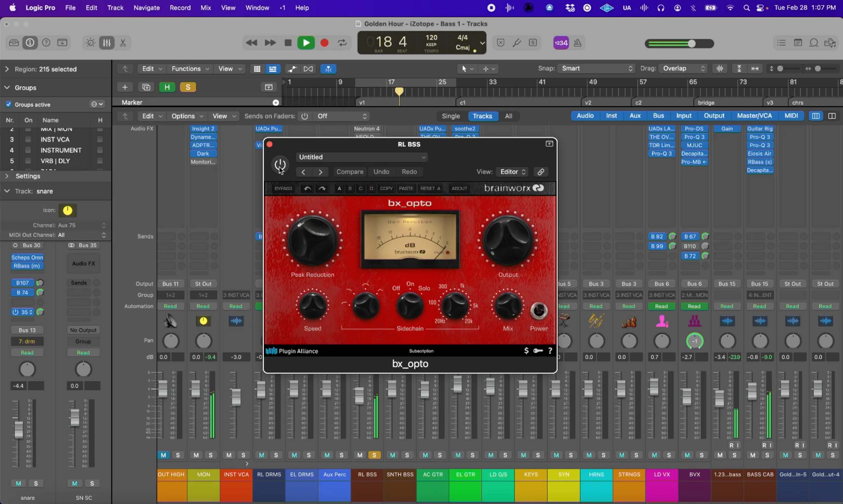Screen dimensions: 843x504
Task: Click the add track plus button
Action: 125,87
